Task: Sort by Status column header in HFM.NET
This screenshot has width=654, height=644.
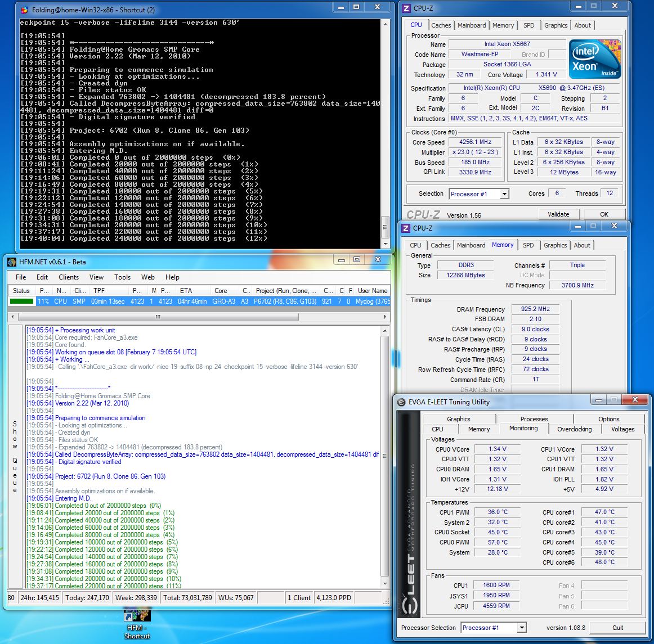Action: pos(22,291)
